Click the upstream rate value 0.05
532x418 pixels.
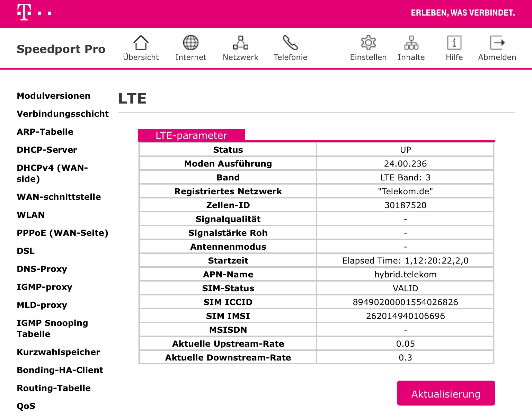coord(405,344)
